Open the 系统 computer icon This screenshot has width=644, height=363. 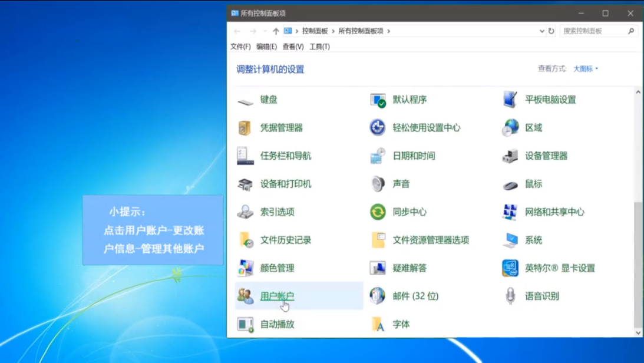coord(510,240)
